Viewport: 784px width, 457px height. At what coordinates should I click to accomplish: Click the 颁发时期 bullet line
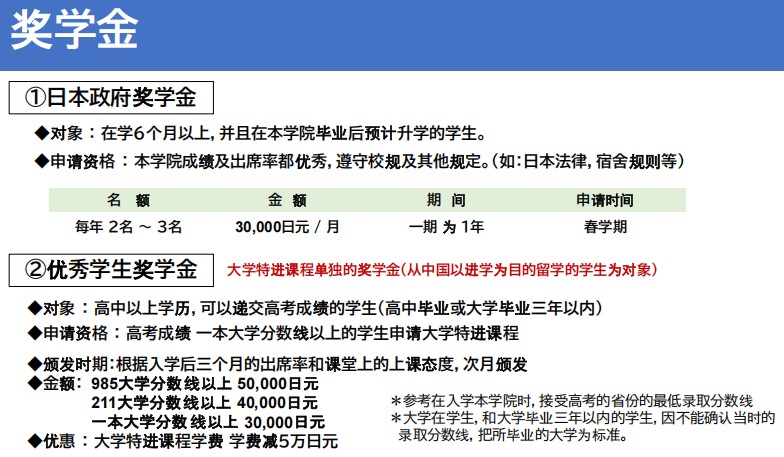(280, 364)
